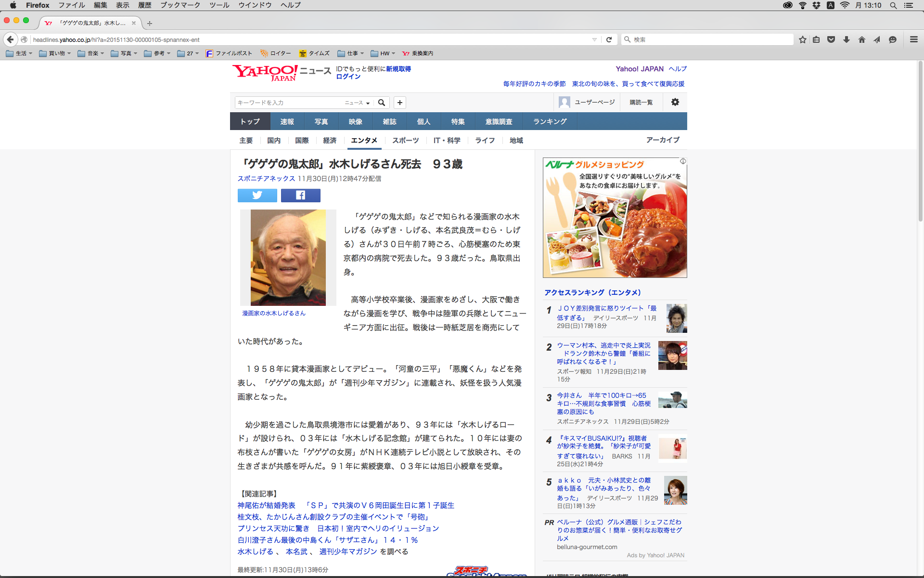This screenshot has height=578, width=924.
Task: Share the article on Facebook
Action: pos(300,195)
